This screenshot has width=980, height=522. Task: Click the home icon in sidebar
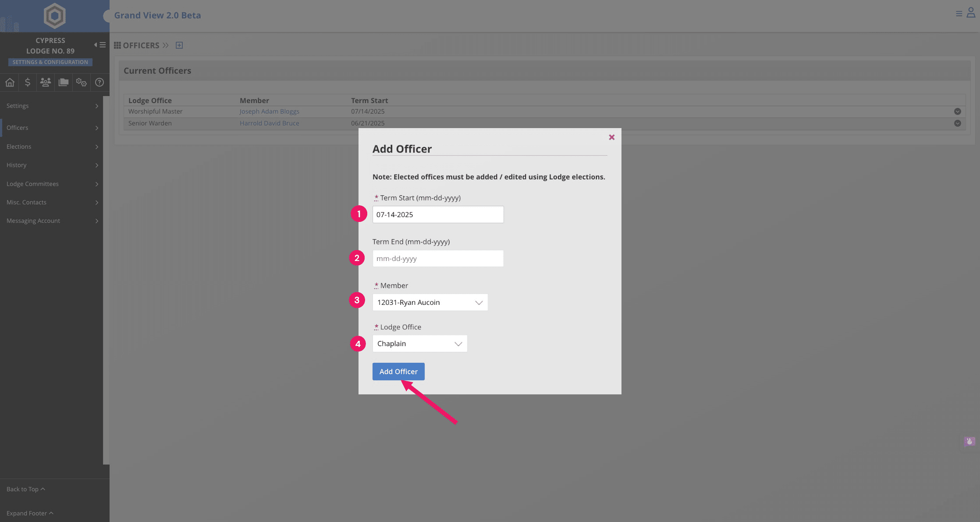pos(10,82)
